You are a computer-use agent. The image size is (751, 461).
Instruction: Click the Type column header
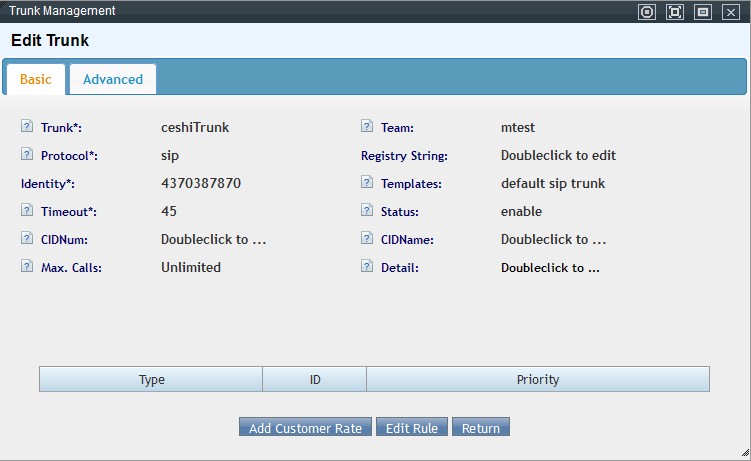coord(152,380)
